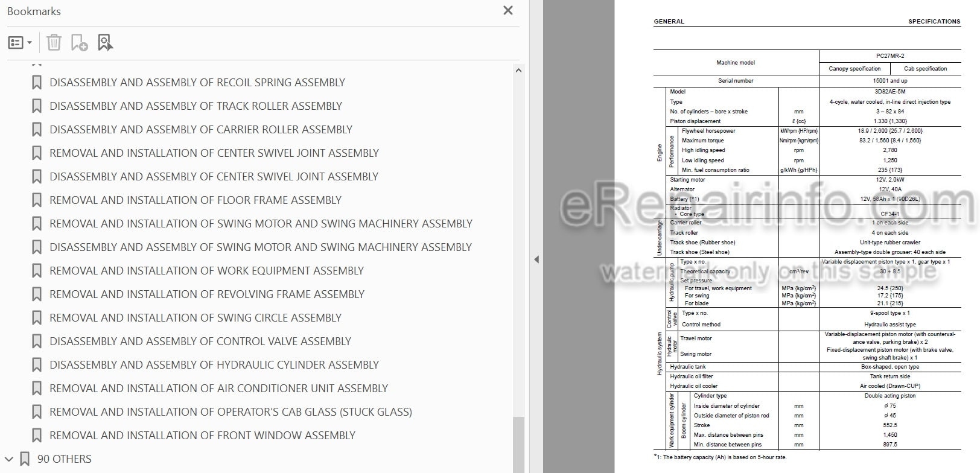Open Carrier Roller Assembly bookmark
This screenshot has height=473, width=980.
point(201,130)
